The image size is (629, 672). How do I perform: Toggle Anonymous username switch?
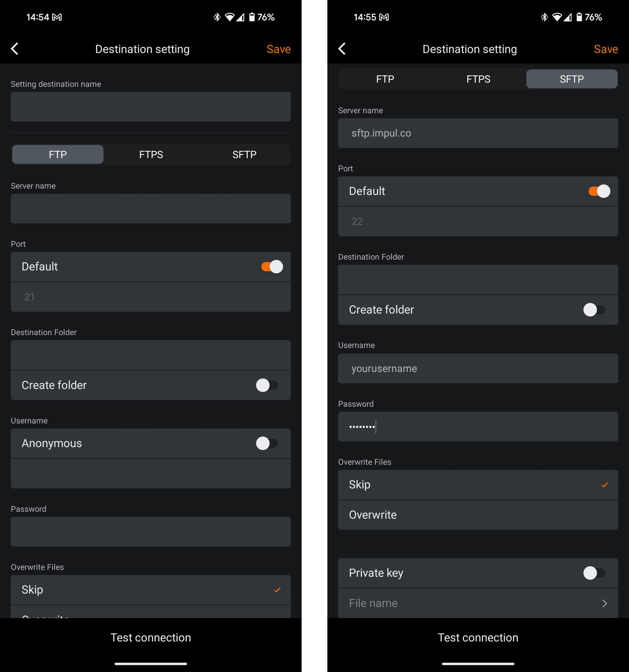pyautogui.click(x=267, y=443)
